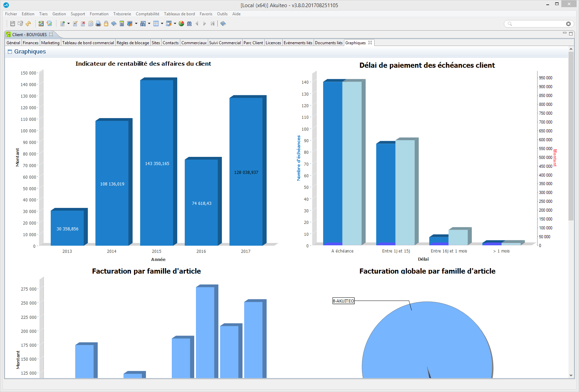
Task: Click the New record icon
Action: click(63, 23)
